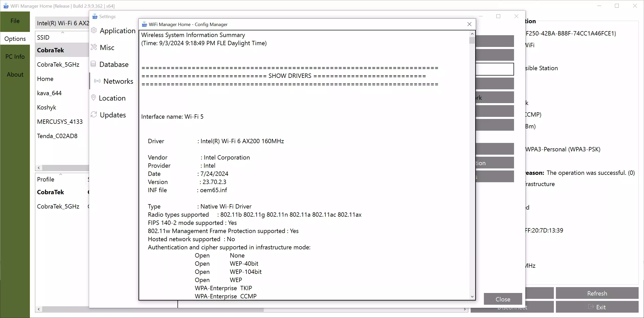
Task: Select the CobraTek profile row
Action: tap(62, 192)
